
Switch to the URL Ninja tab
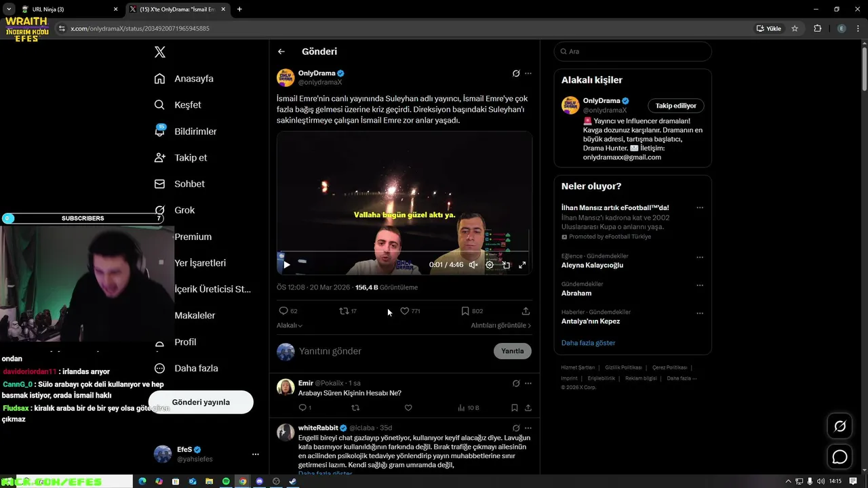[x=70, y=9]
